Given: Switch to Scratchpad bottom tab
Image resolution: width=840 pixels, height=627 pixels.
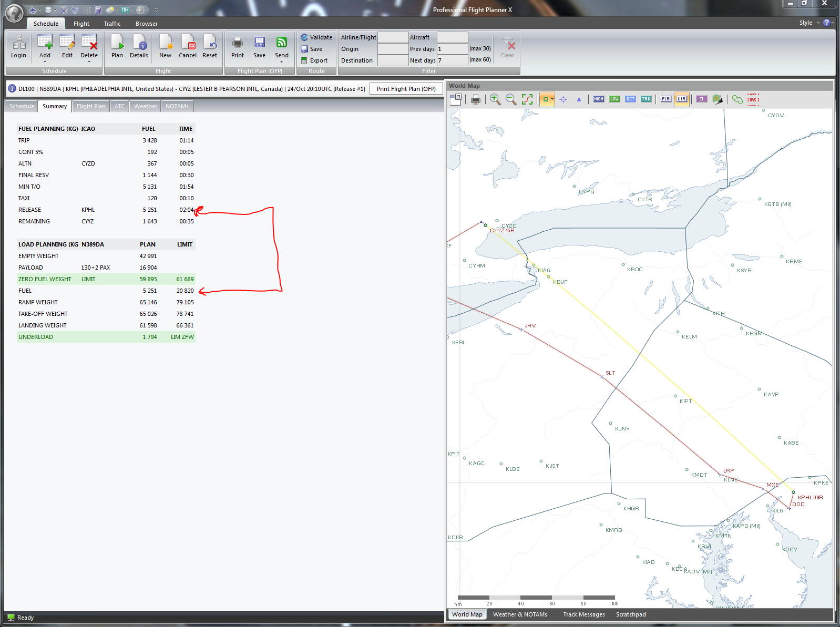Looking at the screenshot, I should tap(631, 614).
